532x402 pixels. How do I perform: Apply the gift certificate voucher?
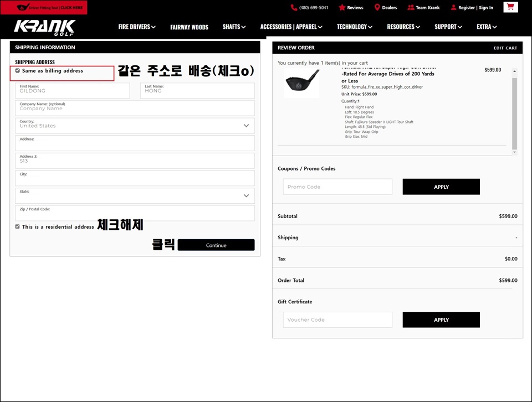441,319
